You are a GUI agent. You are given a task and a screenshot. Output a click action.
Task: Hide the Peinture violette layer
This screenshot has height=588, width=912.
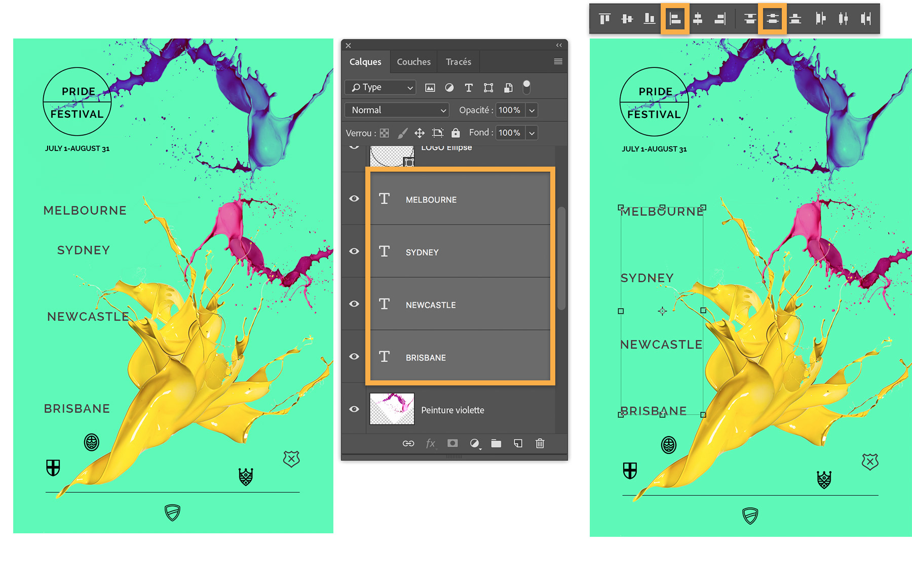pos(354,409)
